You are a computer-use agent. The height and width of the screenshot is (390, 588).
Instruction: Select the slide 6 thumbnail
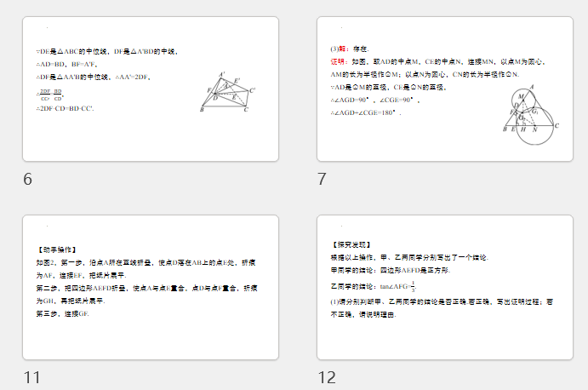coord(150,89)
